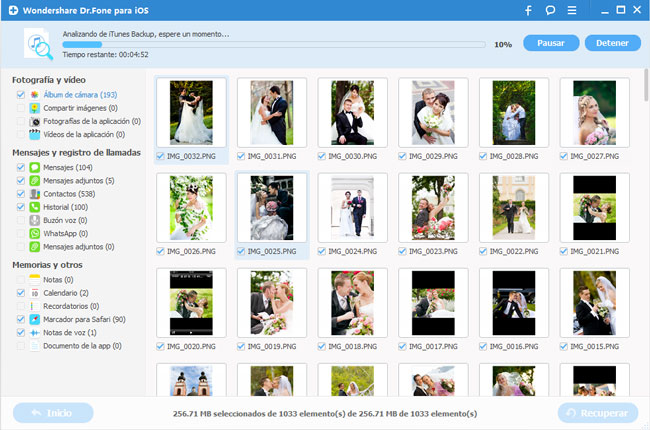Click the Notas de voz waveform icon

[x=35, y=333]
